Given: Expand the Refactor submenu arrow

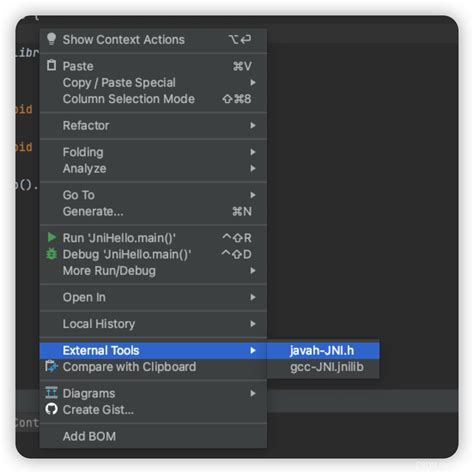Looking at the screenshot, I should [x=253, y=125].
